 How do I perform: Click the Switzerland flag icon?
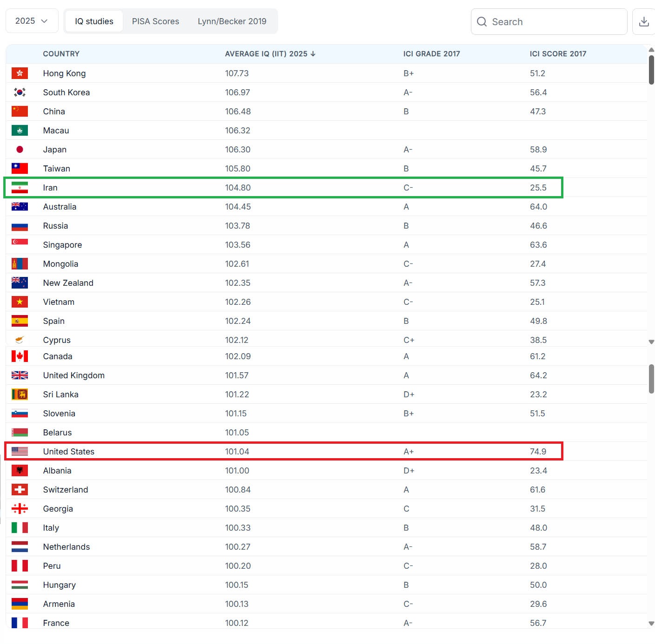click(20, 490)
